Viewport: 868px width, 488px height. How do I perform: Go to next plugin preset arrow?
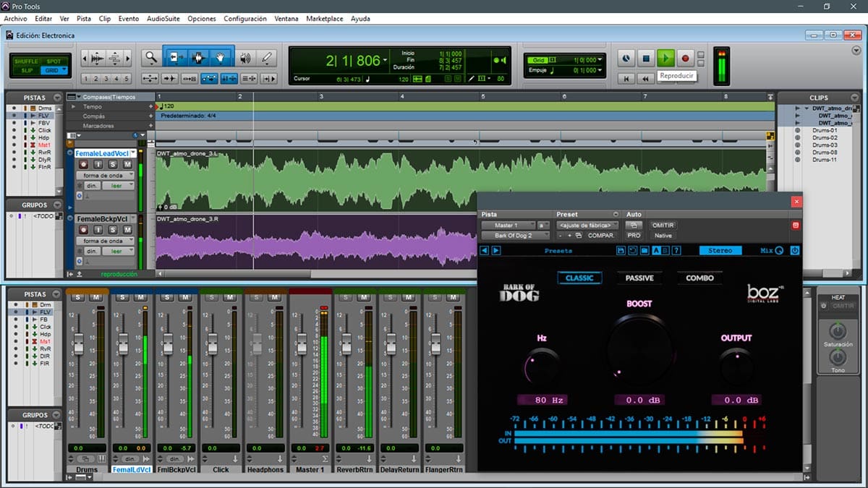pyautogui.click(x=496, y=250)
